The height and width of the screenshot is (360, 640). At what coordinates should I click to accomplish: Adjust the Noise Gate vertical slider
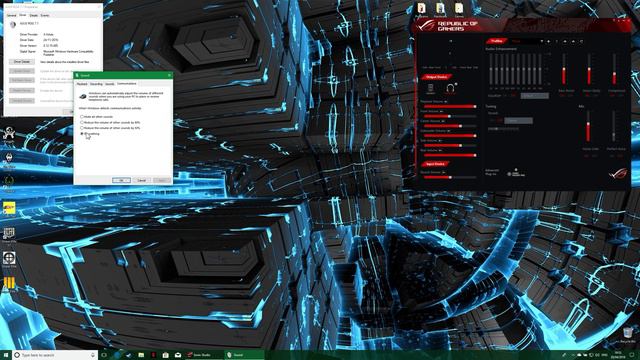coord(588,127)
